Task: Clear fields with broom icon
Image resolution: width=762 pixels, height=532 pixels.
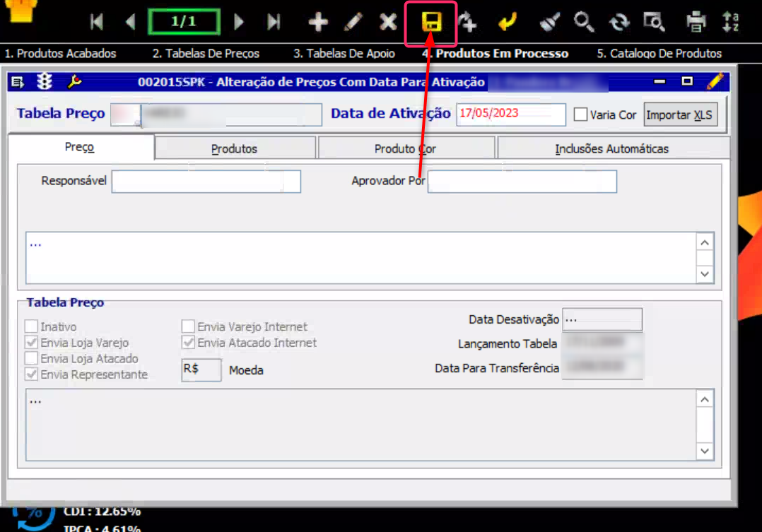Action: coord(550,22)
